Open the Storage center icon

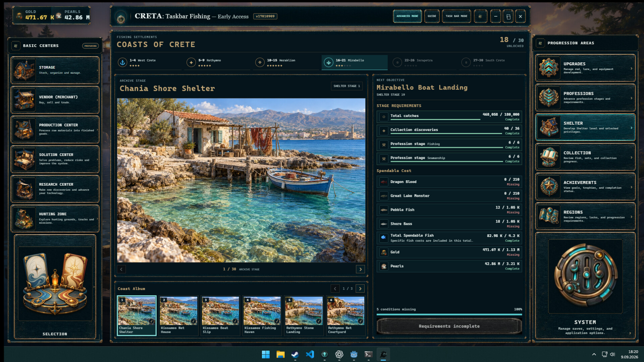(x=24, y=70)
